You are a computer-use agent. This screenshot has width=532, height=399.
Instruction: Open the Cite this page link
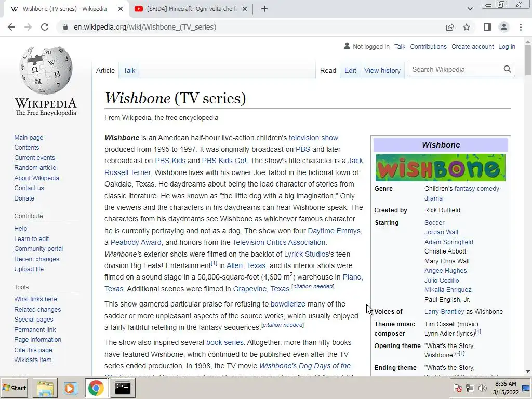click(33, 350)
